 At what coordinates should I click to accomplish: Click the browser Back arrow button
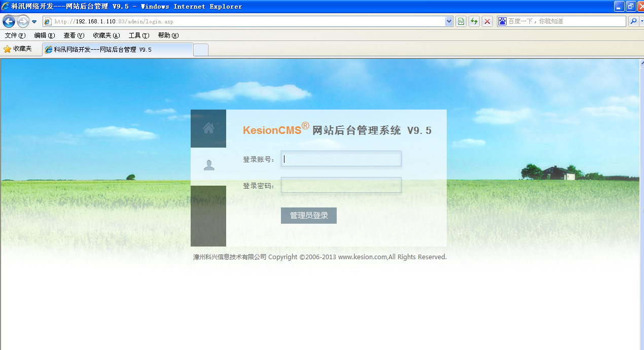click(9, 21)
